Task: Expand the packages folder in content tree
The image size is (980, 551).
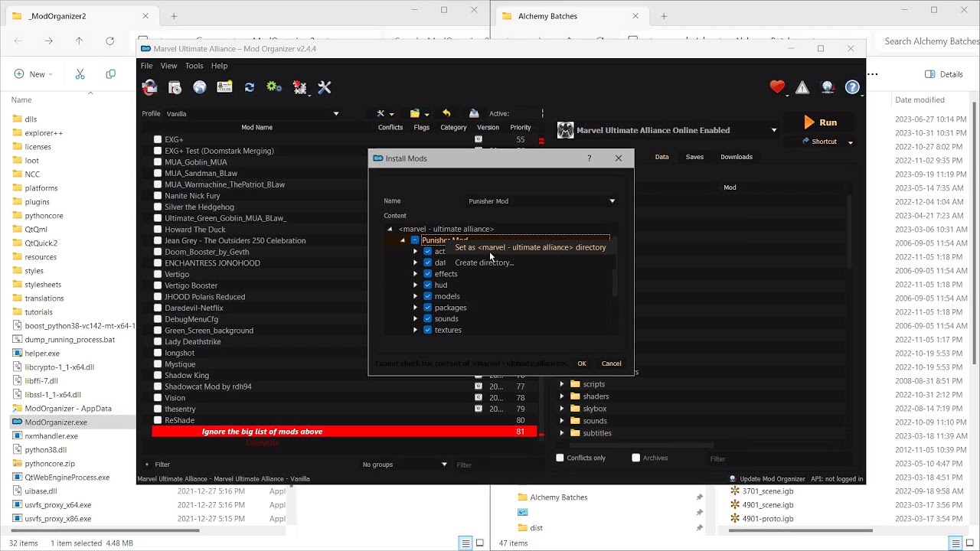Action: tap(416, 308)
